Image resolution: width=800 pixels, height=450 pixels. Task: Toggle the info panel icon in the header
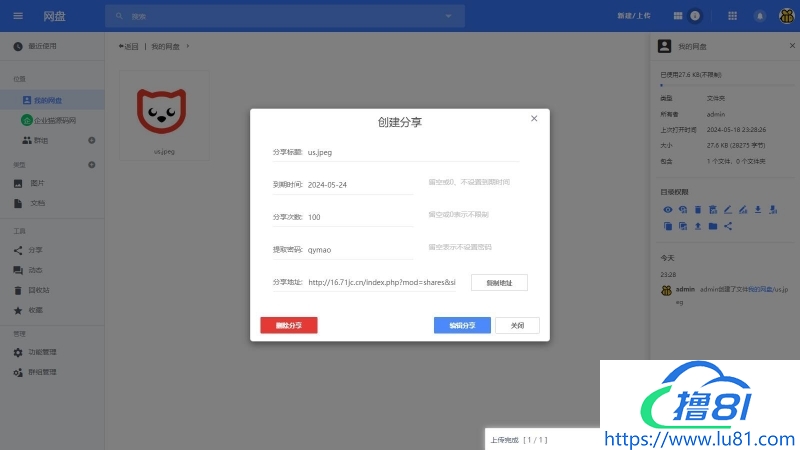coord(695,16)
